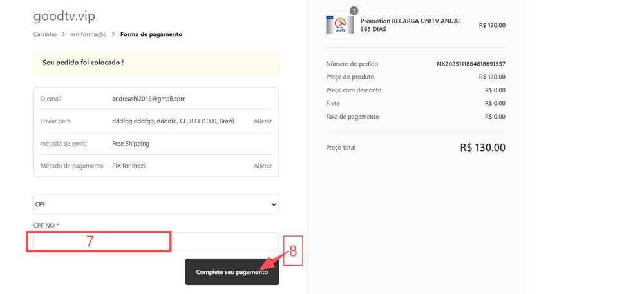Image resolution: width=644 pixels, height=294 pixels.
Task: Click Alterar beside 'PIX for Brazil'
Action: [x=262, y=166]
